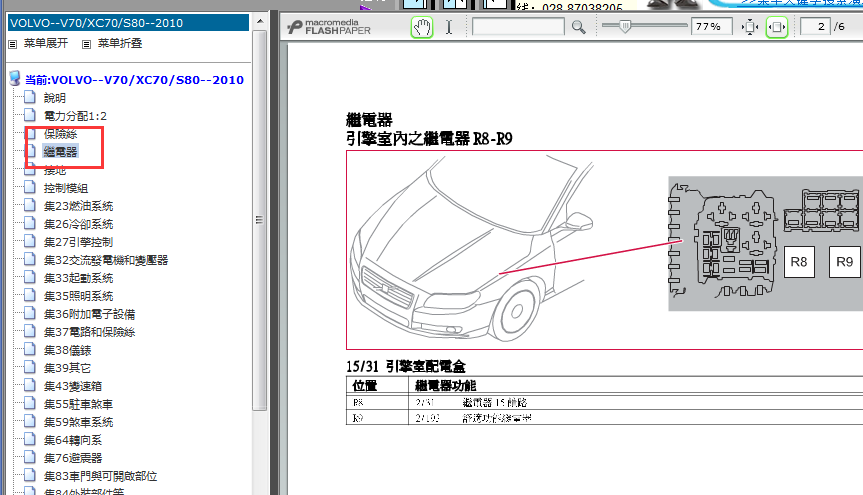Screen dimensions: 863x495
Task: Click the 繼電器功能 table header
Action: [445, 385]
